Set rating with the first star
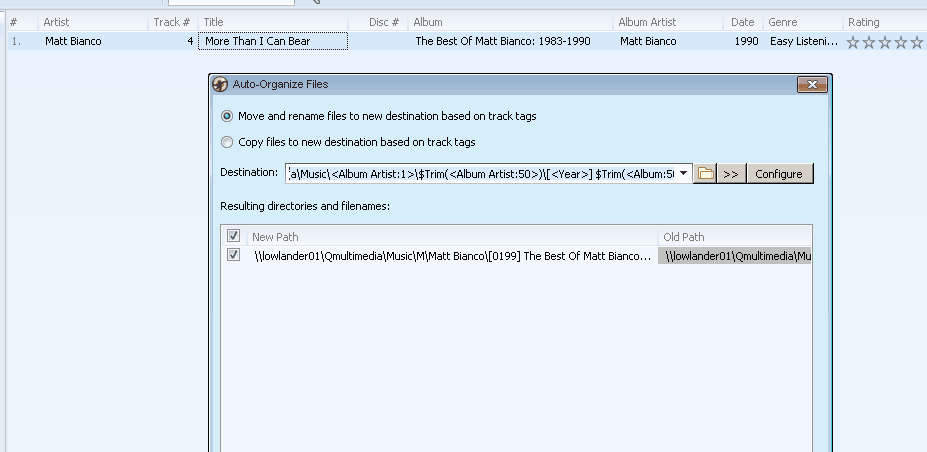This screenshot has width=927, height=452. click(853, 42)
